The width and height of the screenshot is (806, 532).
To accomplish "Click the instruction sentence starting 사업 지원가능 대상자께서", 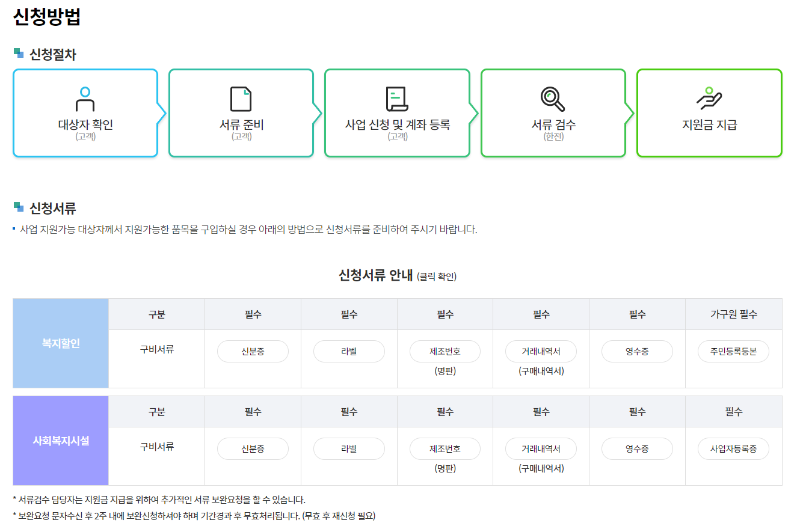I will 248,230.
